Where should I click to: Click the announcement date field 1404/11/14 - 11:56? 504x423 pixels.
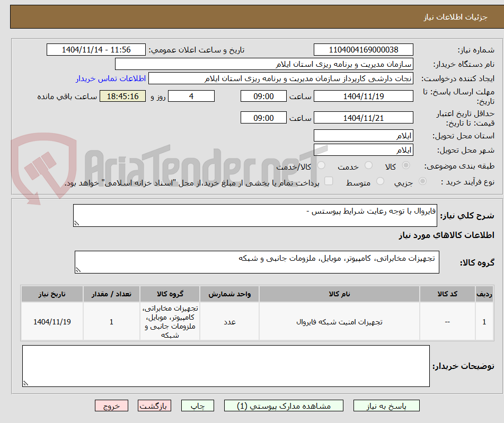[x=96, y=50]
